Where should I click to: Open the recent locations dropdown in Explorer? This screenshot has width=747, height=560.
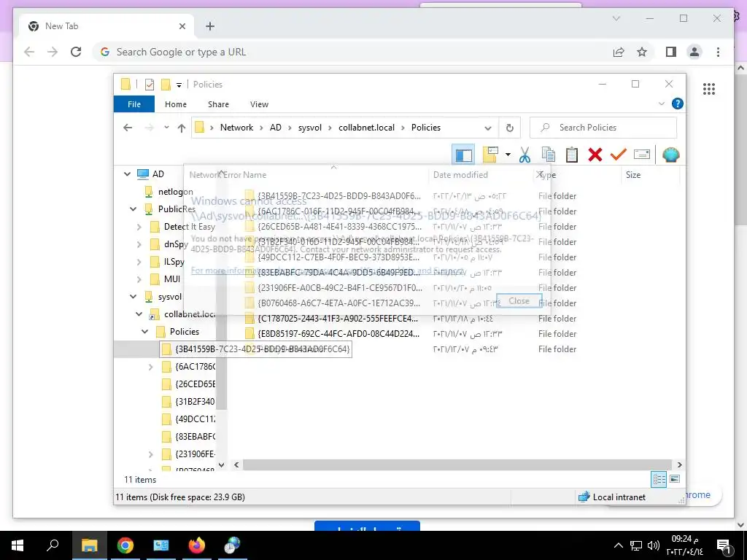pyautogui.click(x=166, y=128)
